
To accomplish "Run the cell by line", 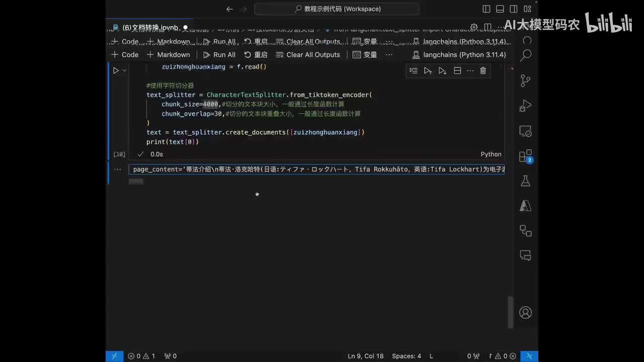I will (413, 71).
